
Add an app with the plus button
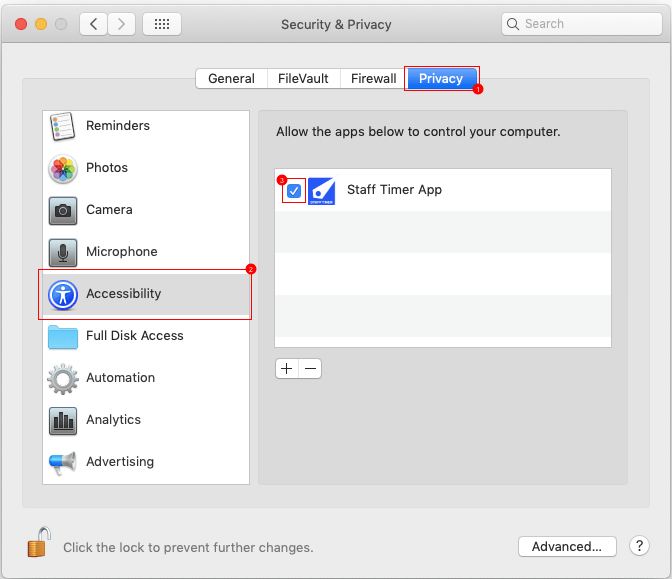pos(287,369)
